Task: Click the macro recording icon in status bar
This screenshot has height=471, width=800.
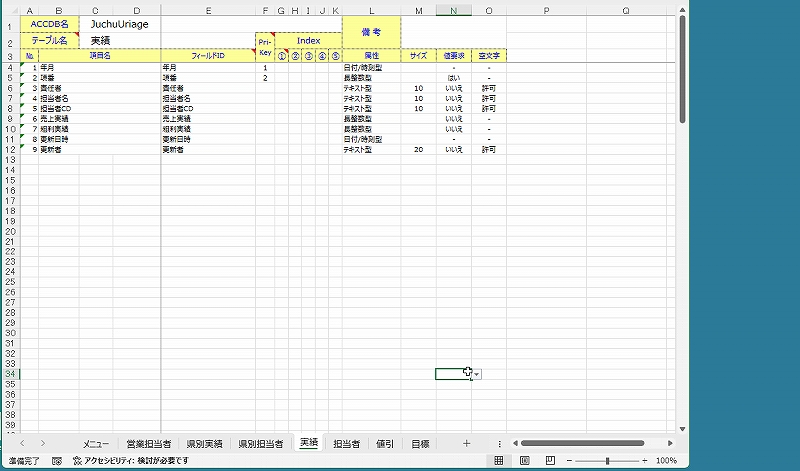Action: tap(57, 461)
